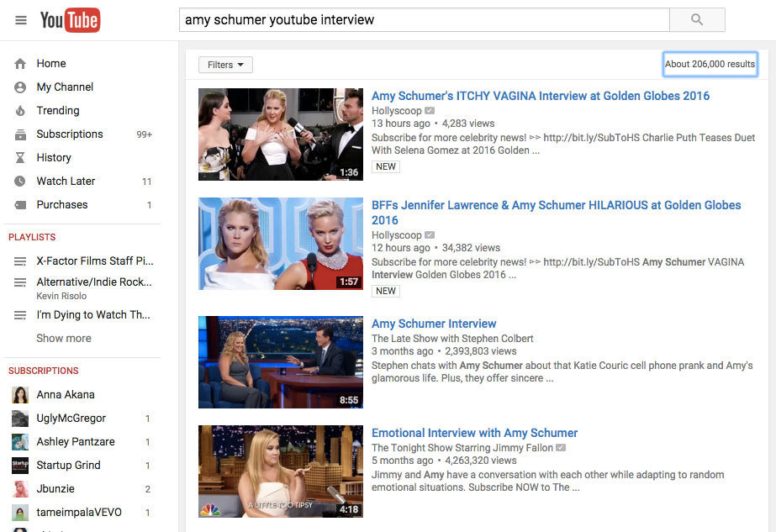Screen dimensions: 776x532
Task: Click Alternative/Indie Rock playlist list icon
Action: (x=20, y=282)
